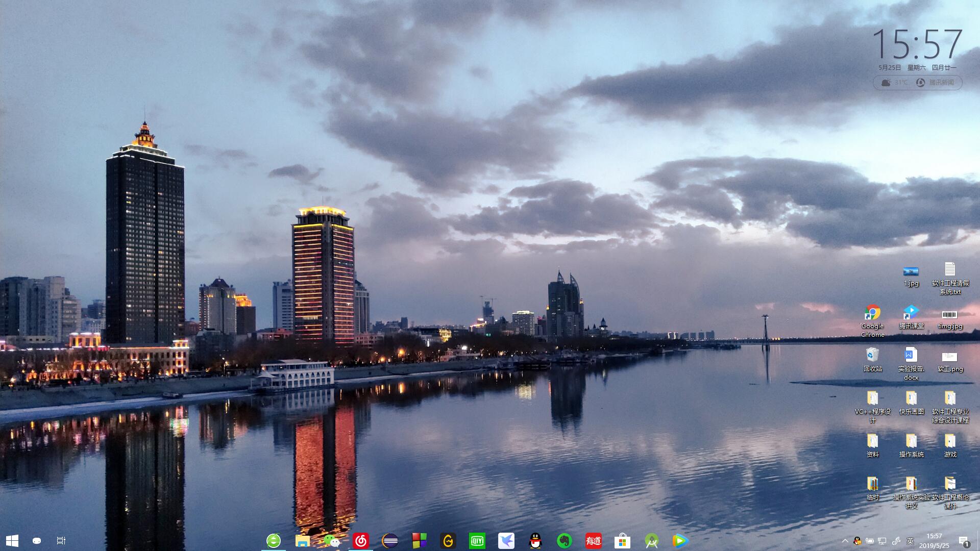Open Eclipse IDE from the taskbar
This screenshot has width=980, height=551.
coord(390,540)
